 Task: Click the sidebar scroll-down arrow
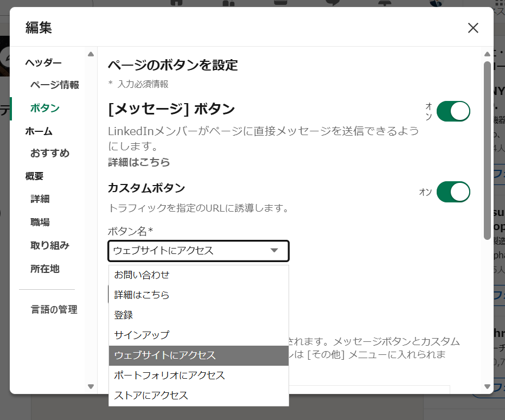[x=90, y=386]
